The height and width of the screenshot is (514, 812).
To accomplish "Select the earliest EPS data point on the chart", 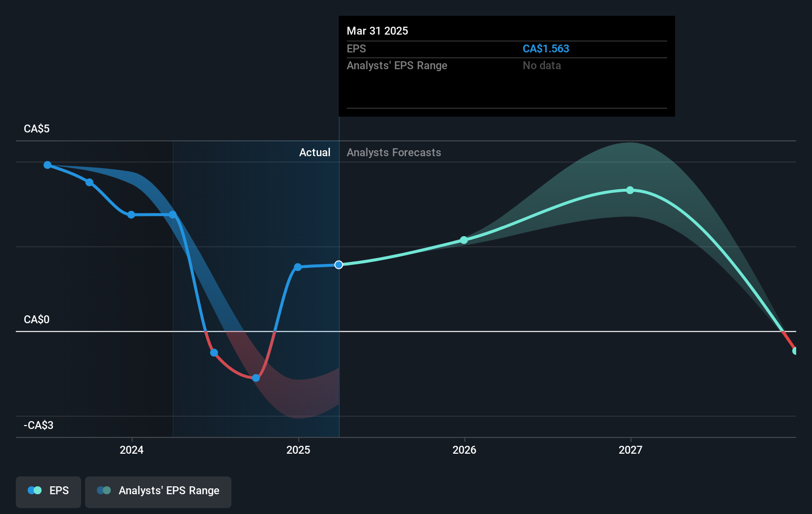I will 47,165.
